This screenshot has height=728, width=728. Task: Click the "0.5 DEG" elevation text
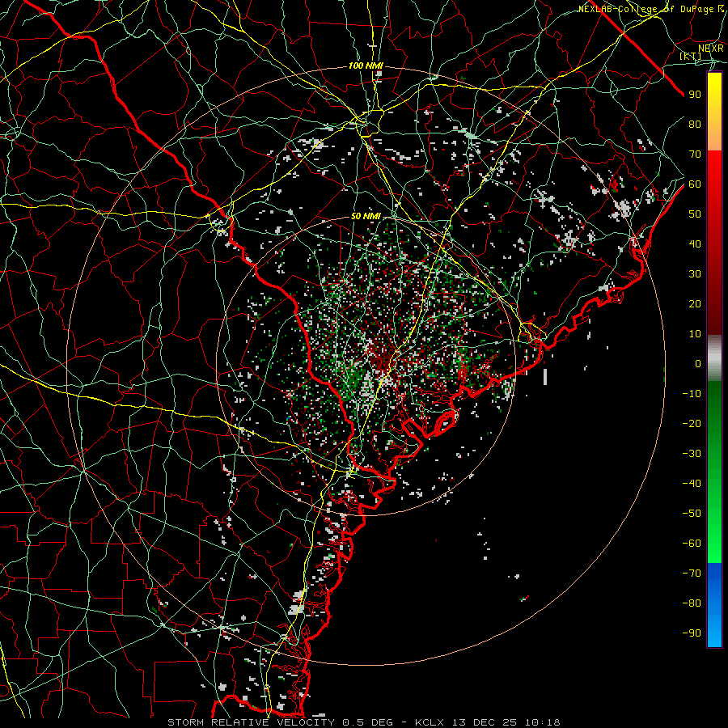[x=368, y=722]
